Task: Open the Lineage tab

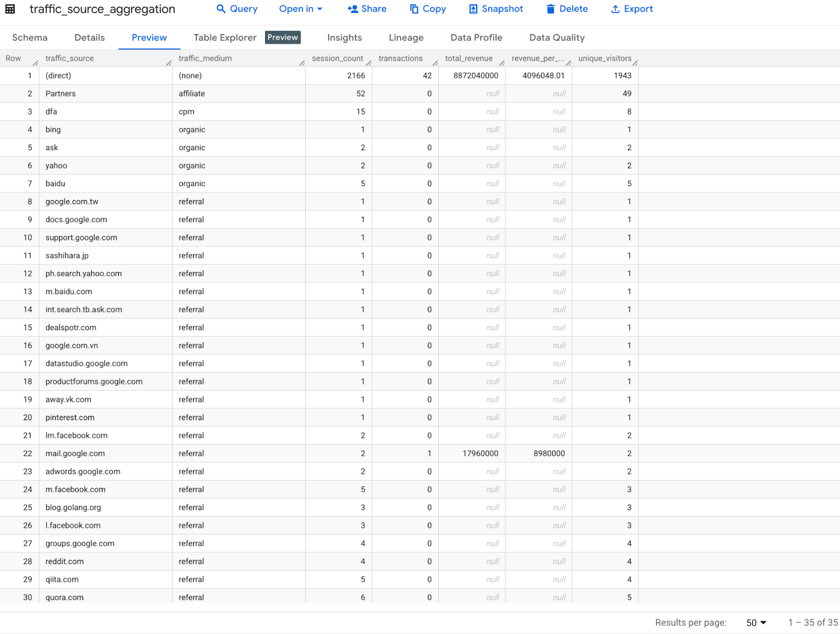Action: pos(406,38)
